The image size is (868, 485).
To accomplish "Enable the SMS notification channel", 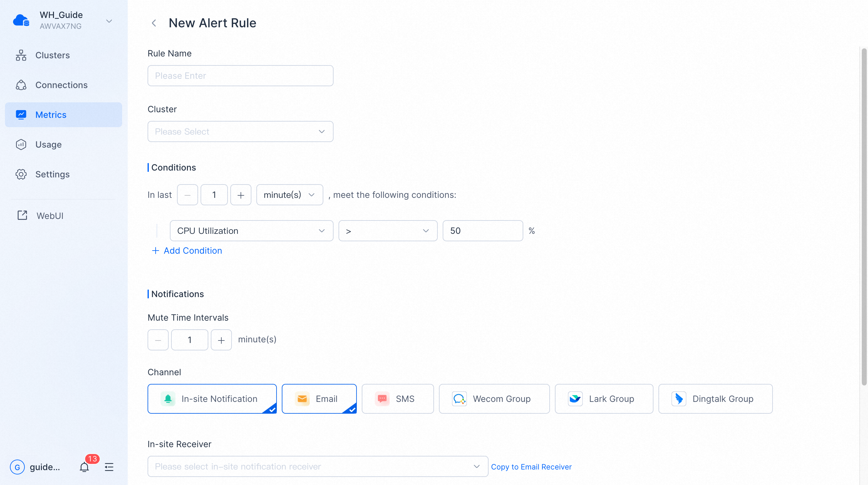I will (x=398, y=399).
